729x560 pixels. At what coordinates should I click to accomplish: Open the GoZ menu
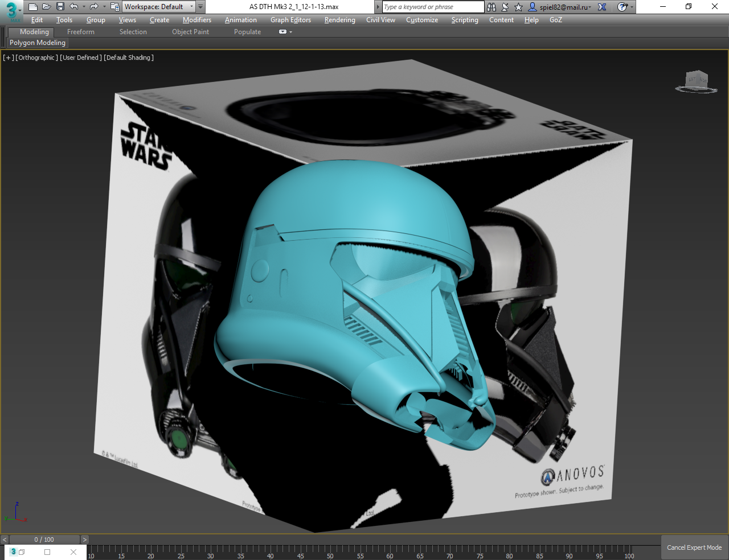556,20
